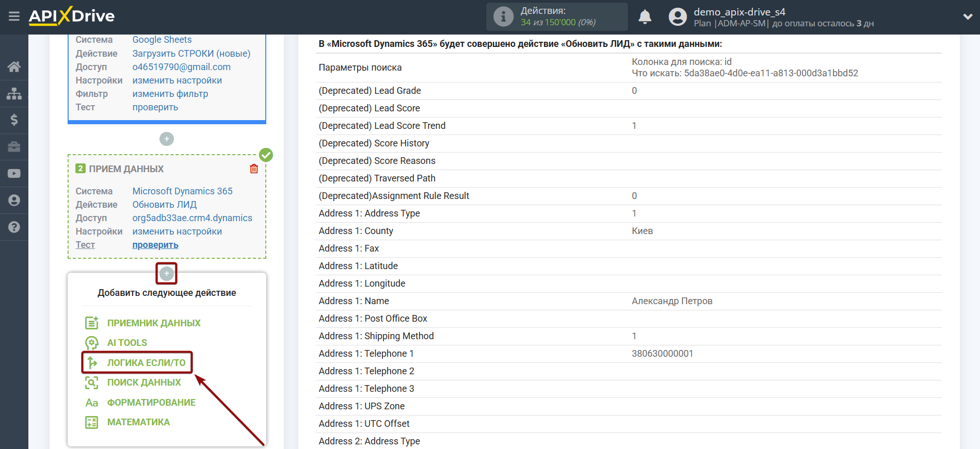Click the МАТЕМАТИКА calculator icon
The width and height of the screenshot is (980, 449).
point(91,422)
